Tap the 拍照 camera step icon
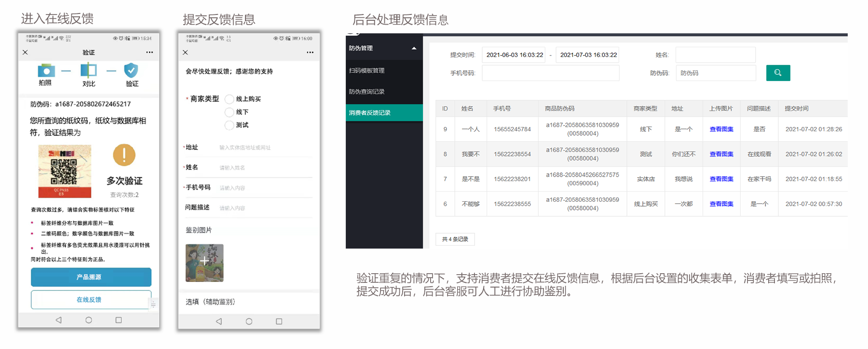Viewport: 868px width, 349px height. coord(46,70)
